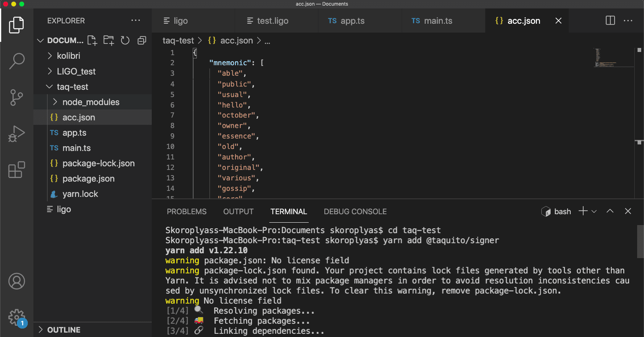This screenshot has height=337, width=644.
Task: Open the terminal launch profile dropdown
Action: coord(594,211)
